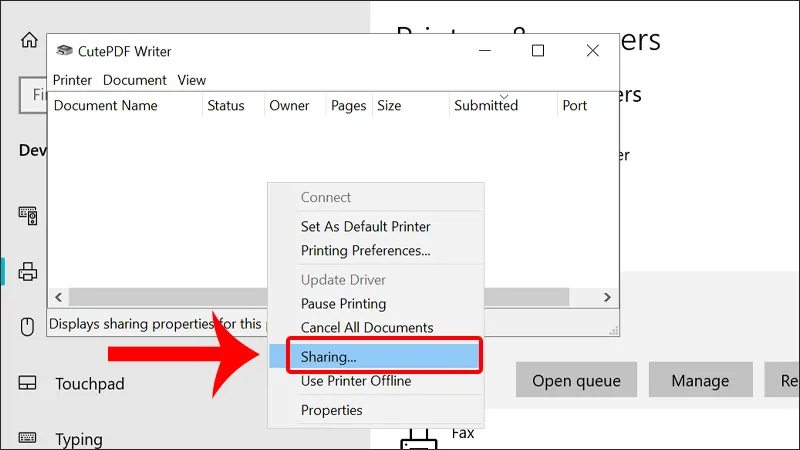Click the Touchpad icon in the sidebar

pos(28,384)
